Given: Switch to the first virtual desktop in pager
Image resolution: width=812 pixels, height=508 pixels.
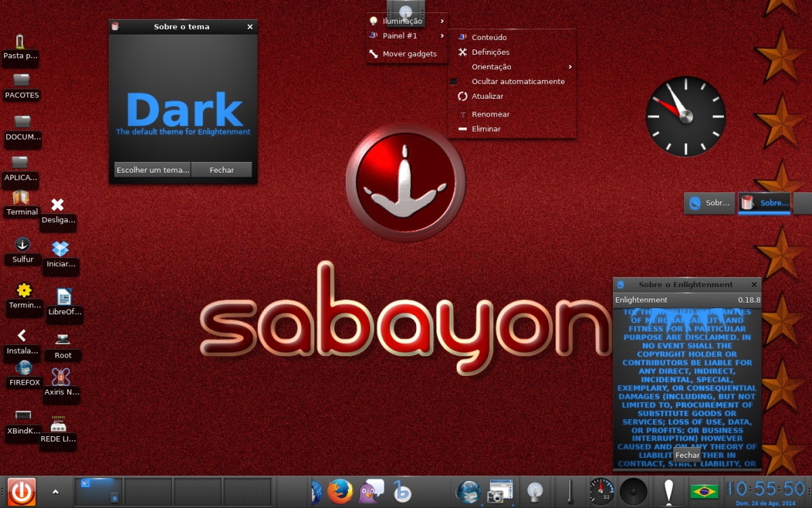Looking at the screenshot, I should pyautogui.click(x=99, y=492).
